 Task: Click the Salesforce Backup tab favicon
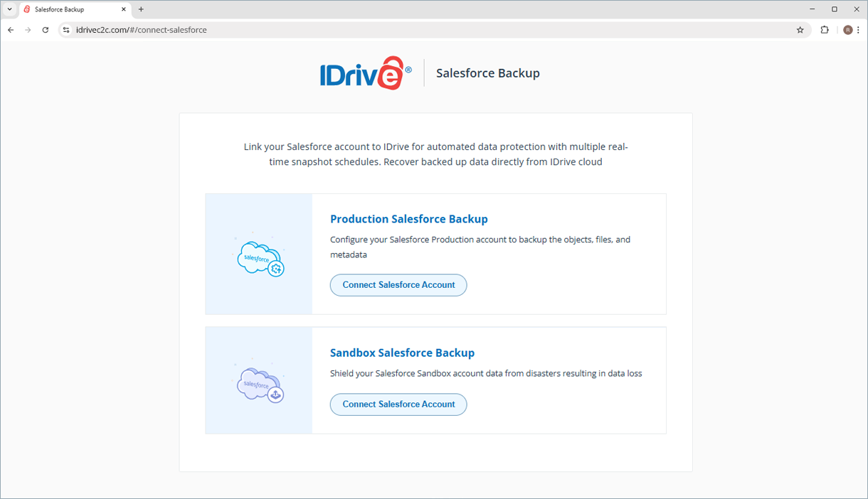click(27, 9)
